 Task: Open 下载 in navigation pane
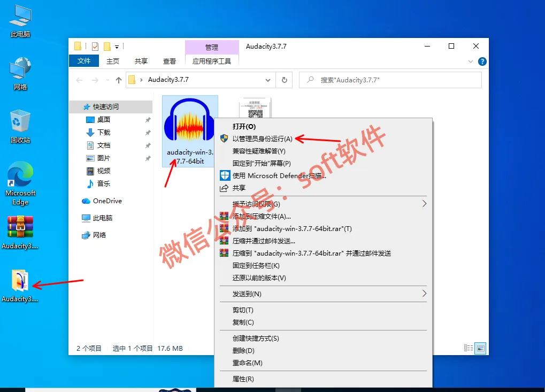104,133
